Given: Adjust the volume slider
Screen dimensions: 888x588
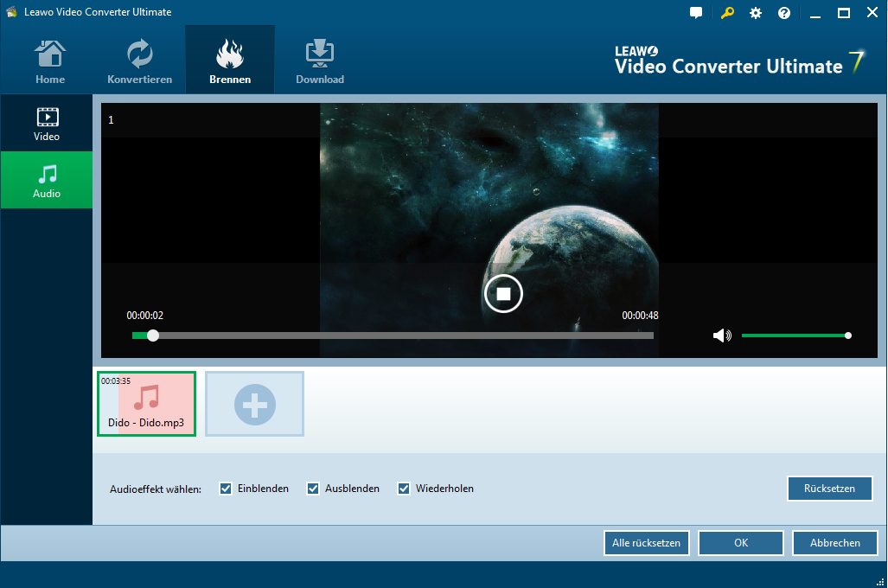Looking at the screenshot, I should pos(795,336).
